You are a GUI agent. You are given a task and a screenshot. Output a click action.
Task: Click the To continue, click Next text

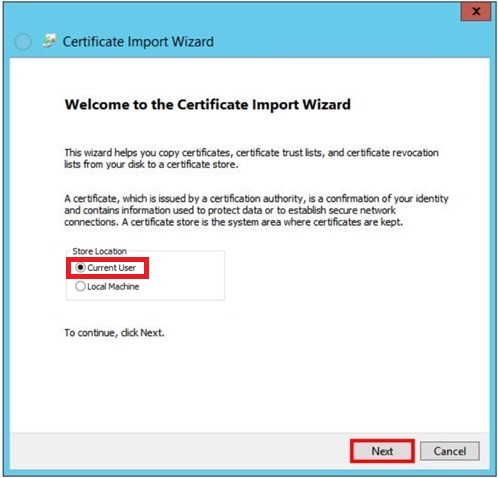114,333
